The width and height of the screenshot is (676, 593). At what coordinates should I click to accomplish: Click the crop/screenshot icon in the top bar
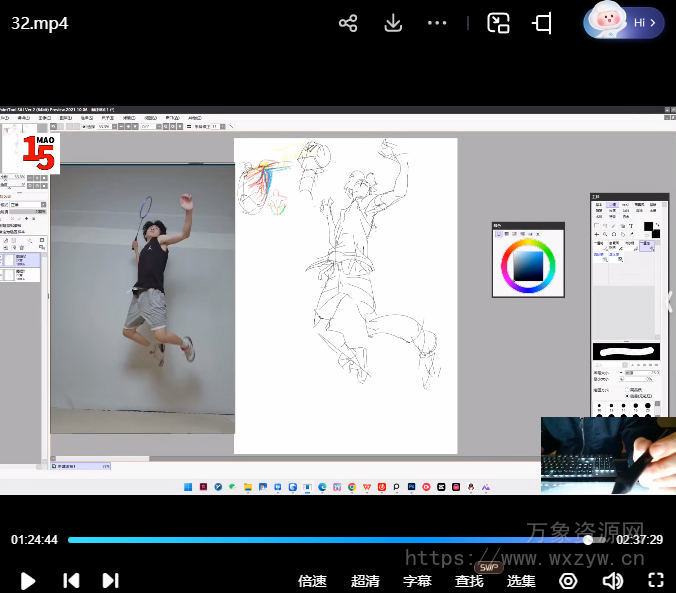pyautogui.click(x=542, y=23)
